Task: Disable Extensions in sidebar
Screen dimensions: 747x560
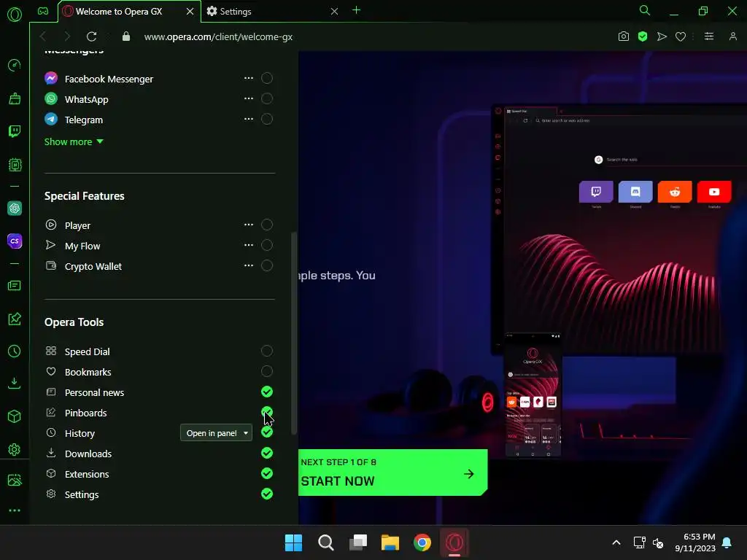Action: click(267, 473)
